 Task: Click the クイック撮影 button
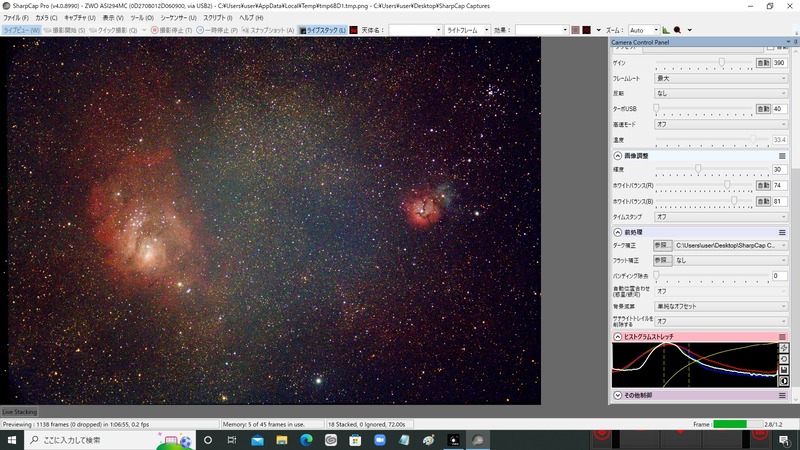click(x=113, y=30)
